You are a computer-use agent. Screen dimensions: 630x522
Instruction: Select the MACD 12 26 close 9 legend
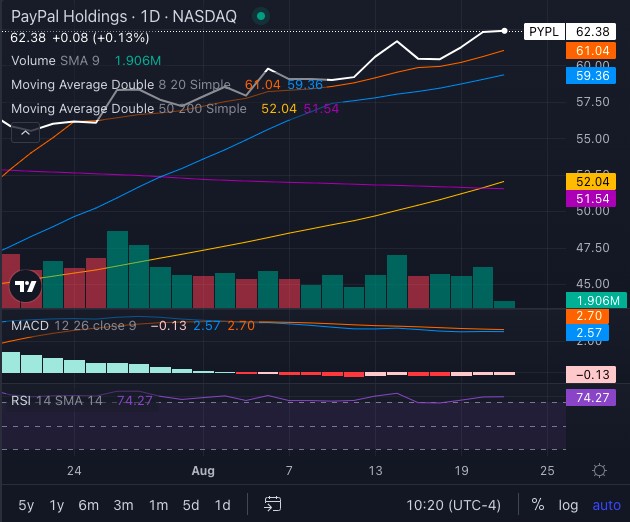click(x=74, y=325)
